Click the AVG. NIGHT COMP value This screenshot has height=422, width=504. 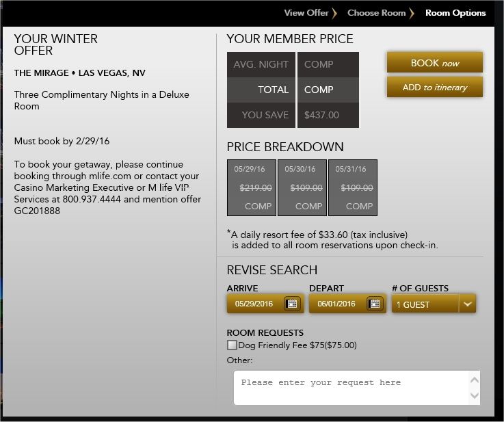(319, 64)
